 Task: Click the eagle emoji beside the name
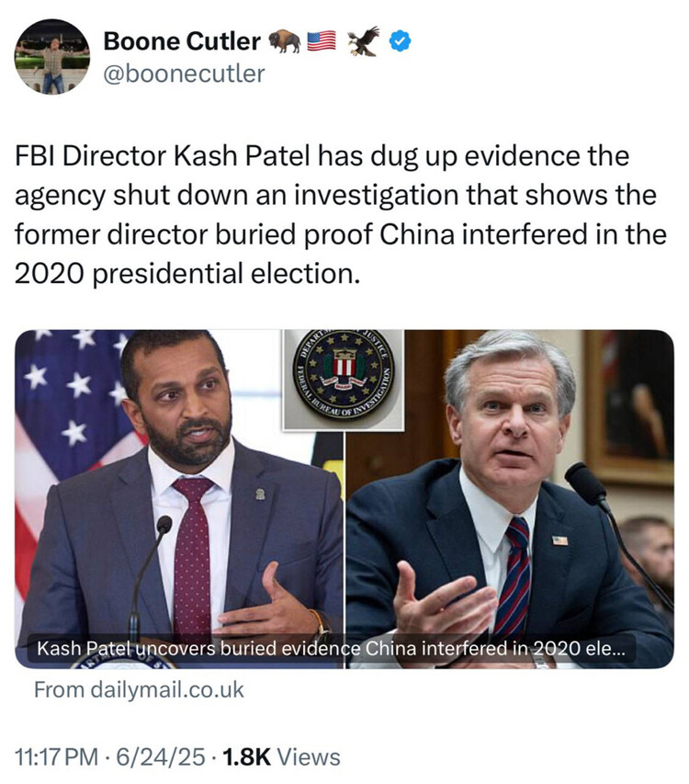363,41
